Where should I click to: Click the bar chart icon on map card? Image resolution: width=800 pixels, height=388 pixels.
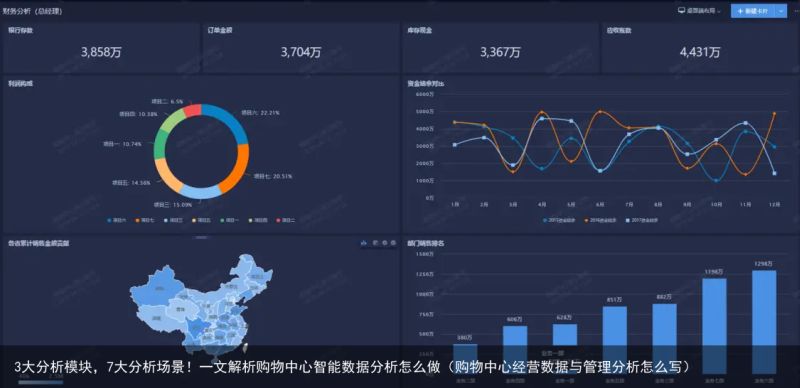(364, 244)
